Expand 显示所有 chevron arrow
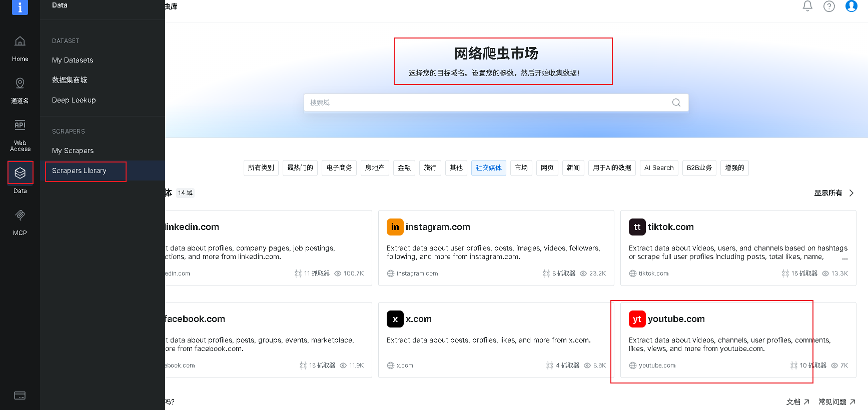The height and width of the screenshot is (410, 868). pyautogui.click(x=851, y=193)
